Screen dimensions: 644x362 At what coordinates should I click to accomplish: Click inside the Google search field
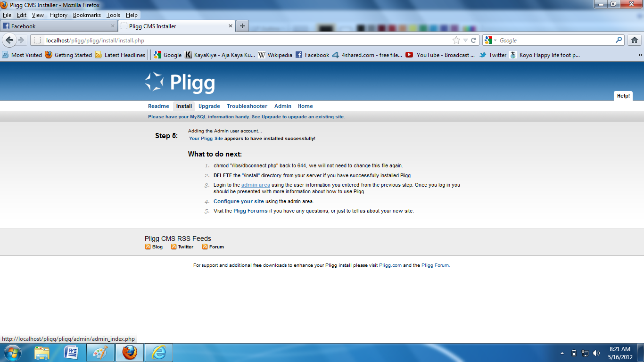(556, 41)
